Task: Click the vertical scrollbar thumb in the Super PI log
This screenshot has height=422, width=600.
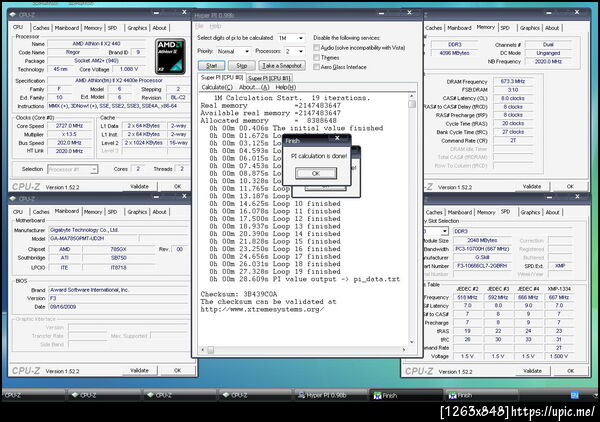Action: pyautogui.click(x=412, y=104)
